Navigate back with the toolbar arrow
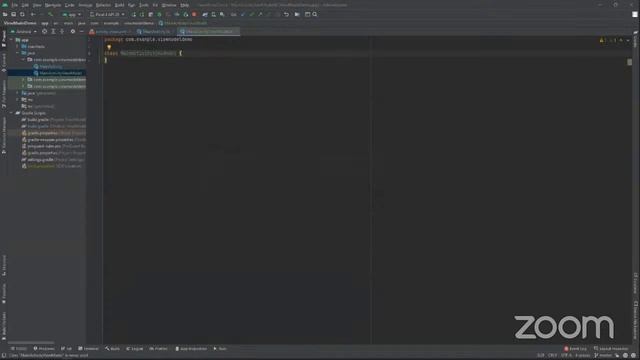The height and width of the screenshot is (360, 640). (x=33, y=14)
